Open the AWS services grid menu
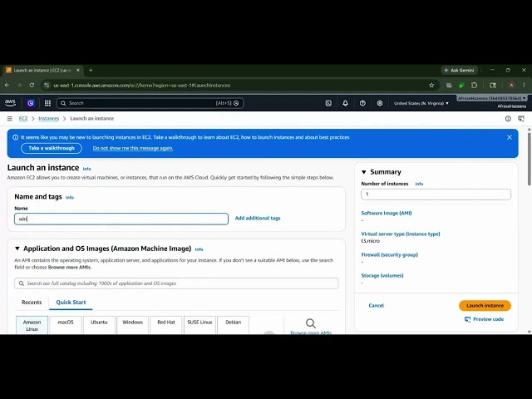 point(48,103)
